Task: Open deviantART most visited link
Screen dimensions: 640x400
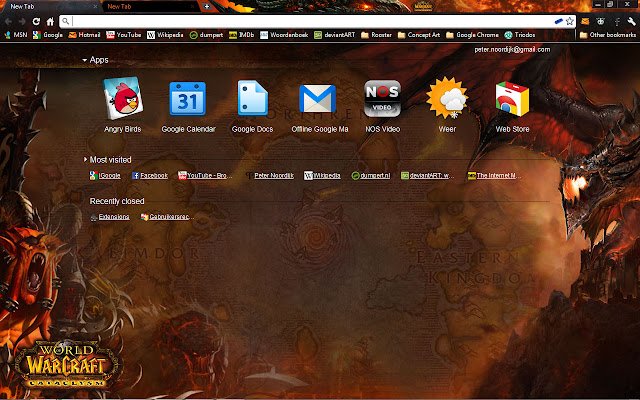Action: (427, 176)
